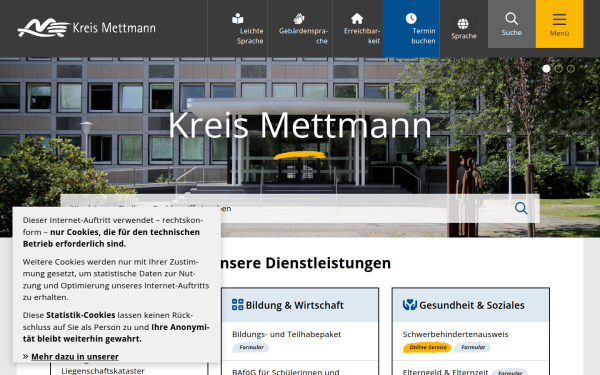The height and width of the screenshot is (375, 600).
Task: Select second slideshow dot
Action: click(559, 68)
